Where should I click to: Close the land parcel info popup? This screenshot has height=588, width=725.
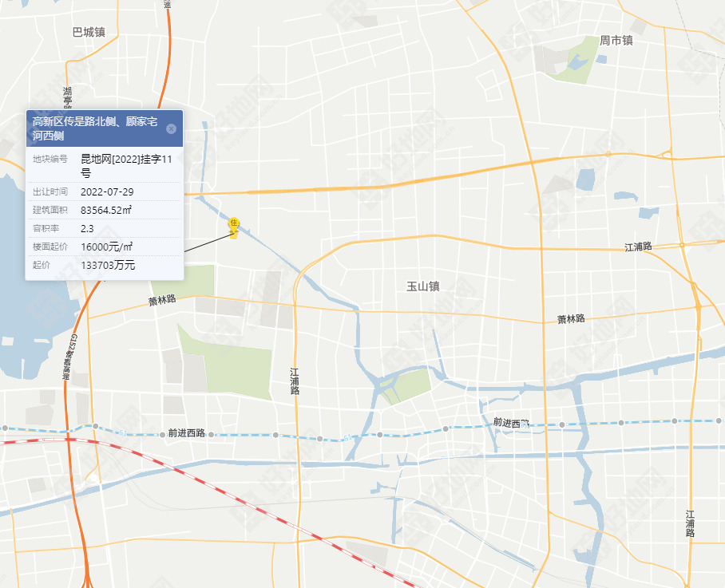coord(171,129)
